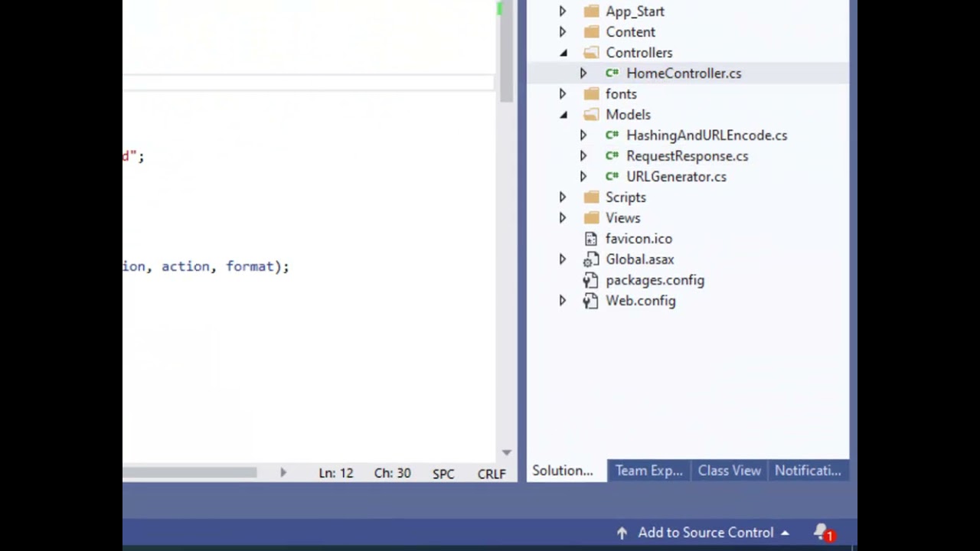Click the CRLF line ending indicator

(492, 474)
